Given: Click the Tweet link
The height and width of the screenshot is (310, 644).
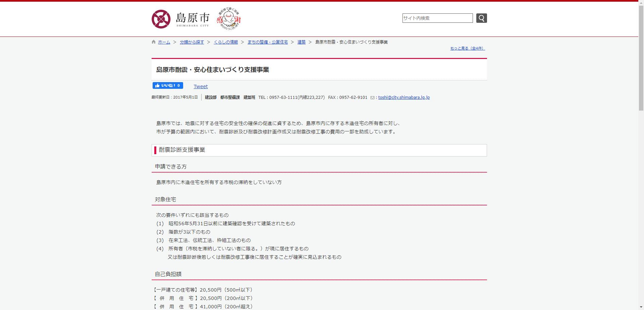Looking at the screenshot, I should click(200, 86).
